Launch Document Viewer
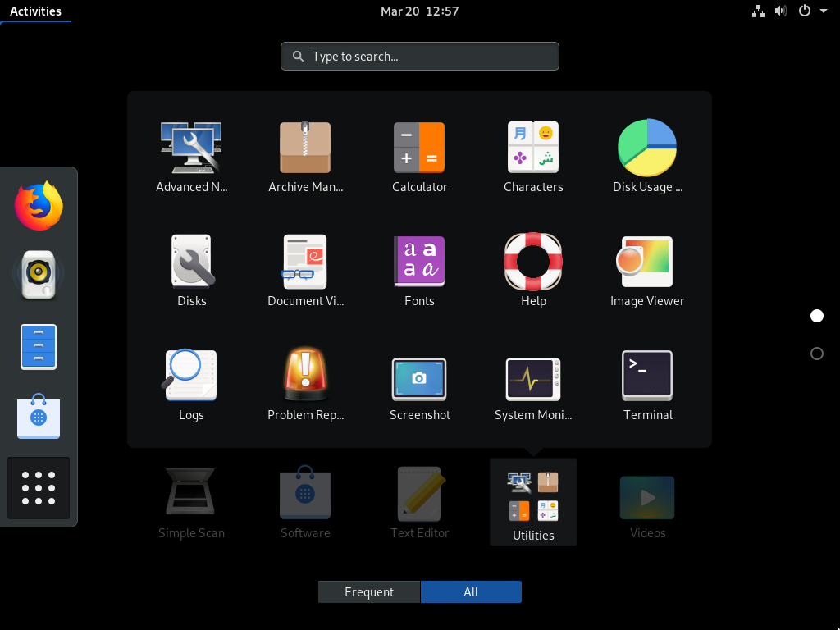The image size is (840, 630). 305,271
